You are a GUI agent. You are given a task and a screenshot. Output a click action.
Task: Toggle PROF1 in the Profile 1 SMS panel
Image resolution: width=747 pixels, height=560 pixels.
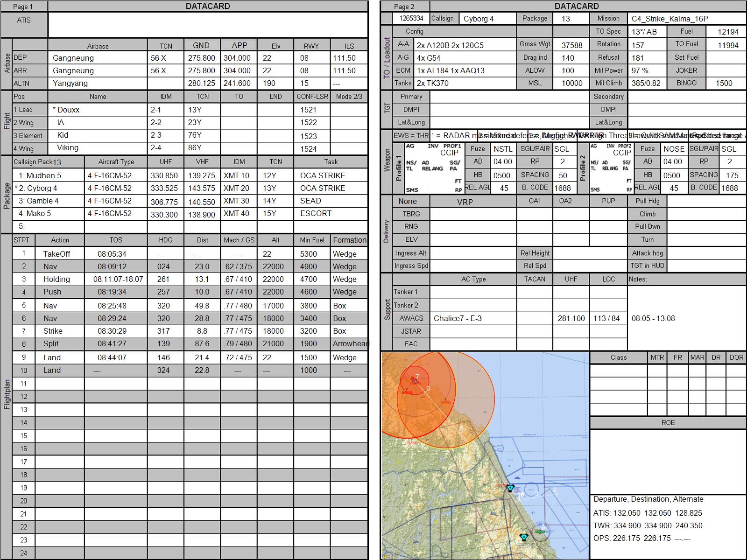pos(452,146)
